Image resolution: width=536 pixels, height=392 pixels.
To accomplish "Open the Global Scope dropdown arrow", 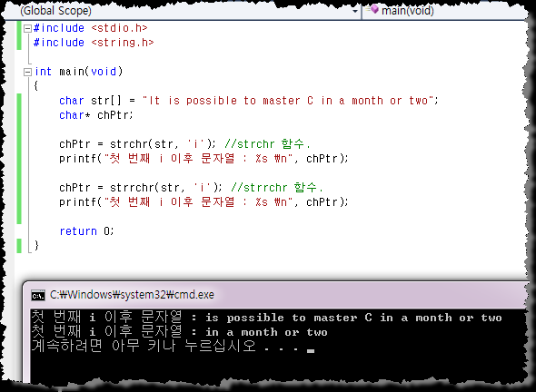I will (355, 11).
